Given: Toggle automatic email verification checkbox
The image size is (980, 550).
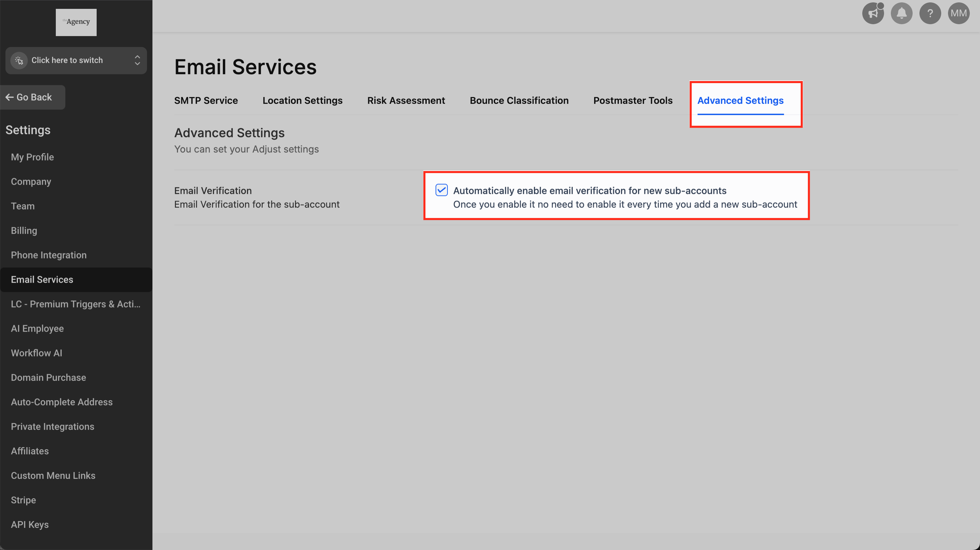Looking at the screenshot, I should click(x=441, y=190).
